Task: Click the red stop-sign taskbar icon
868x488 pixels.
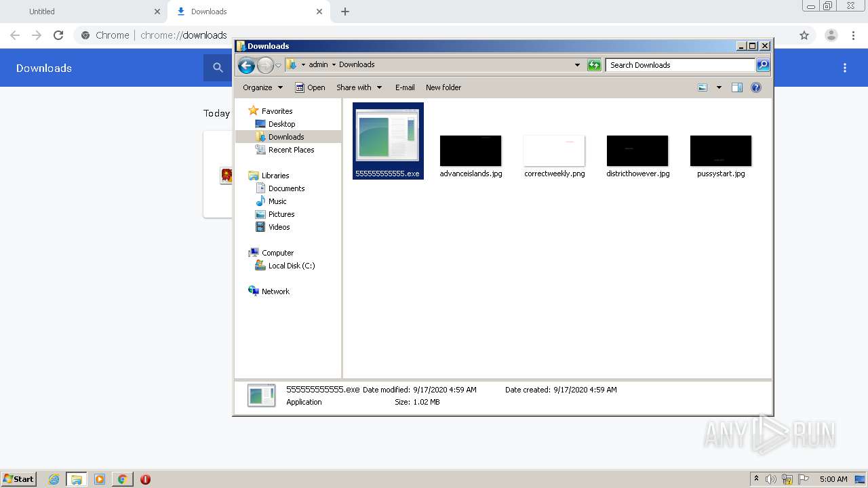Action: pyautogui.click(x=145, y=479)
